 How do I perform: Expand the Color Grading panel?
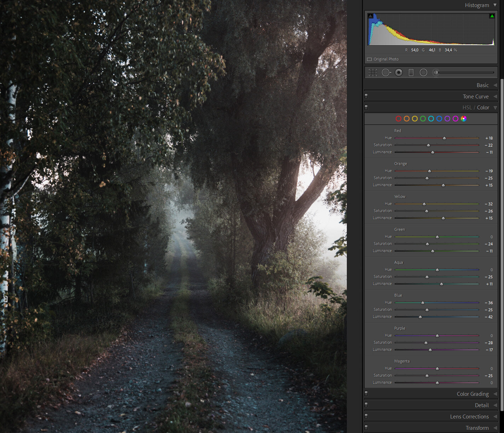(472, 394)
